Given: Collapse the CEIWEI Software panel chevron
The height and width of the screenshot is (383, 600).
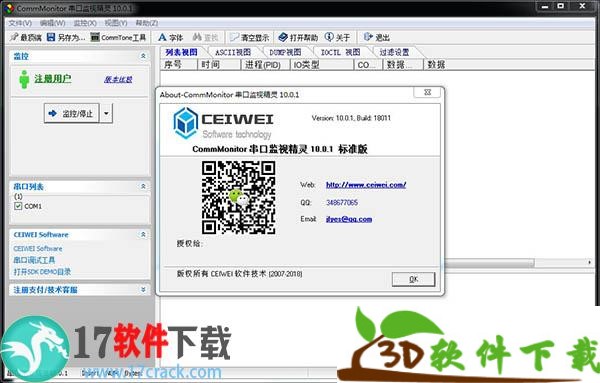Looking at the screenshot, I should 143,235.
